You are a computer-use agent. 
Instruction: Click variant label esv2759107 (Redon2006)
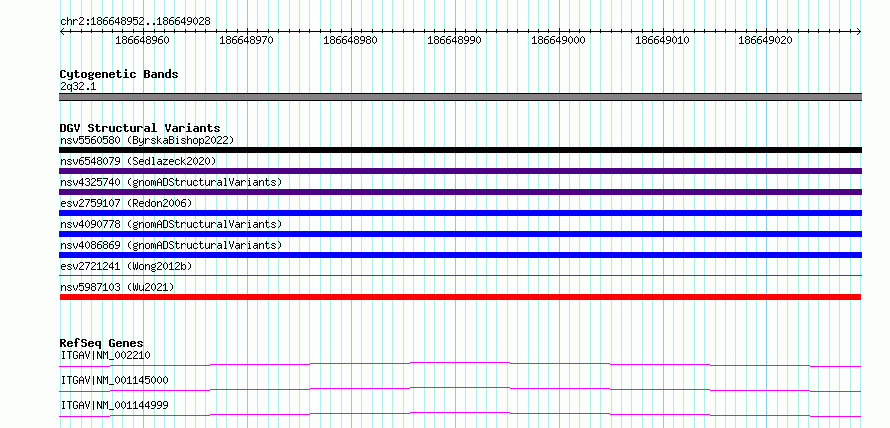tap(126, 203)
